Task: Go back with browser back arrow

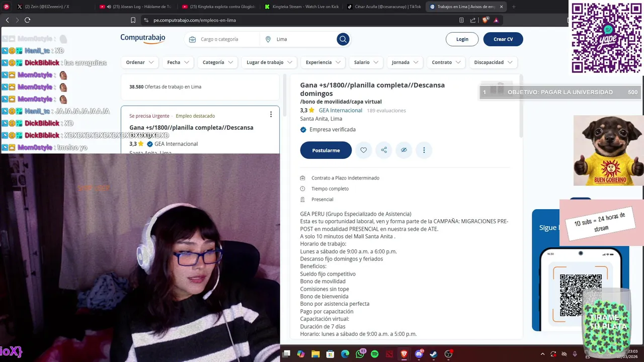Action: point(8,20)
